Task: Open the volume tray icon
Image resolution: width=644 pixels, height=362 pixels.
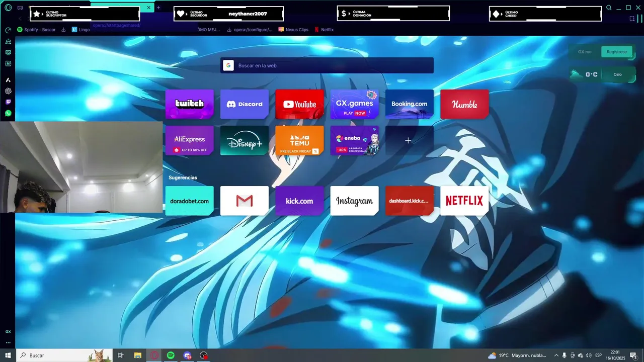Action: pos(588,355)
